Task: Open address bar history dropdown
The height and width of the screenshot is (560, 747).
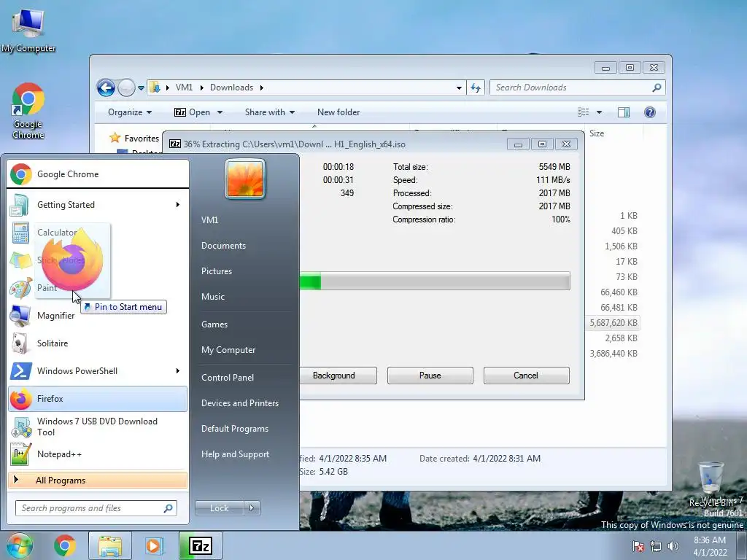Action: (459, 87)
